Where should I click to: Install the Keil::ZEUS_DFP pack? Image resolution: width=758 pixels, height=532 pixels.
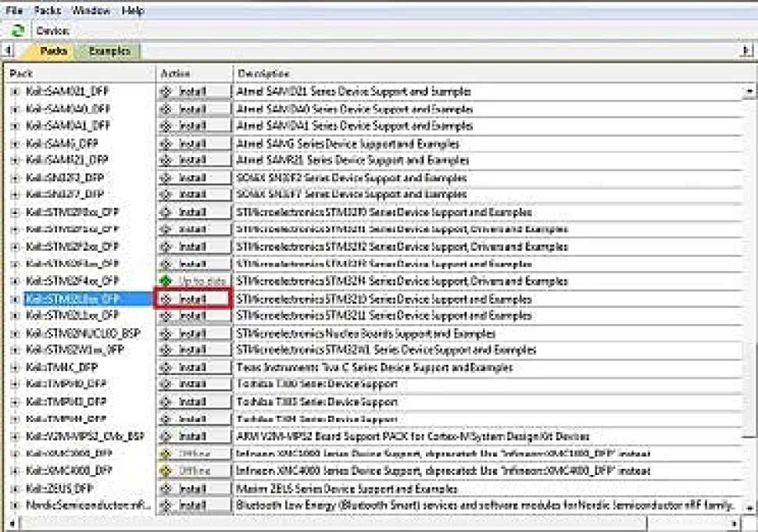(x=193, y=488)
